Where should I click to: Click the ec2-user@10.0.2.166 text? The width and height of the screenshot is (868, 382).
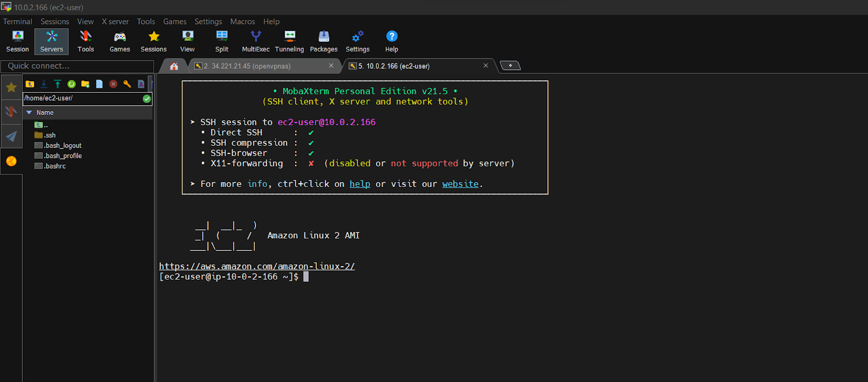point(327,122)
